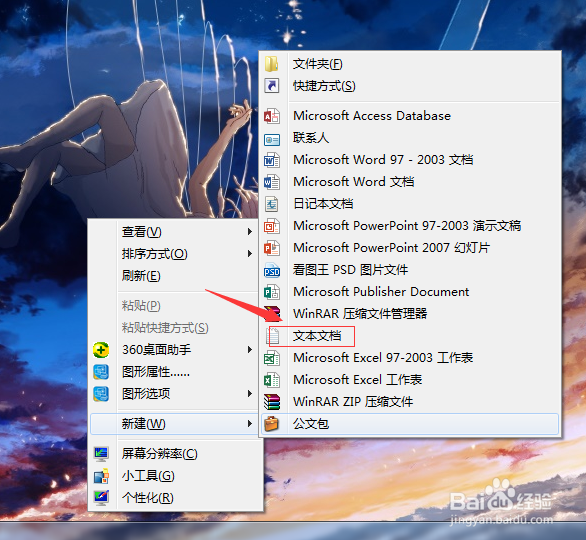
Task: Click the contact card icon beside 联系人
Action: coord(272,140)
